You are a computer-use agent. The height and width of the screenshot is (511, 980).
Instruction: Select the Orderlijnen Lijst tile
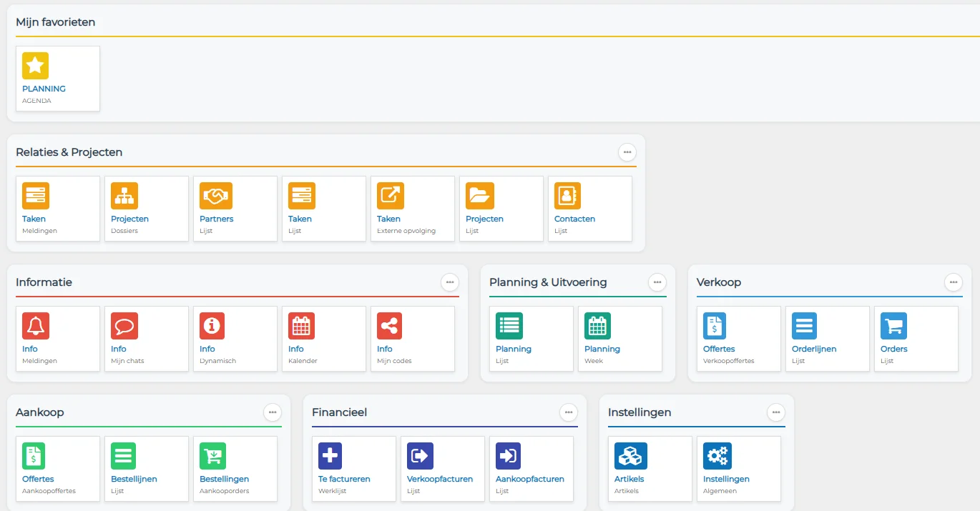coord(828,339)
